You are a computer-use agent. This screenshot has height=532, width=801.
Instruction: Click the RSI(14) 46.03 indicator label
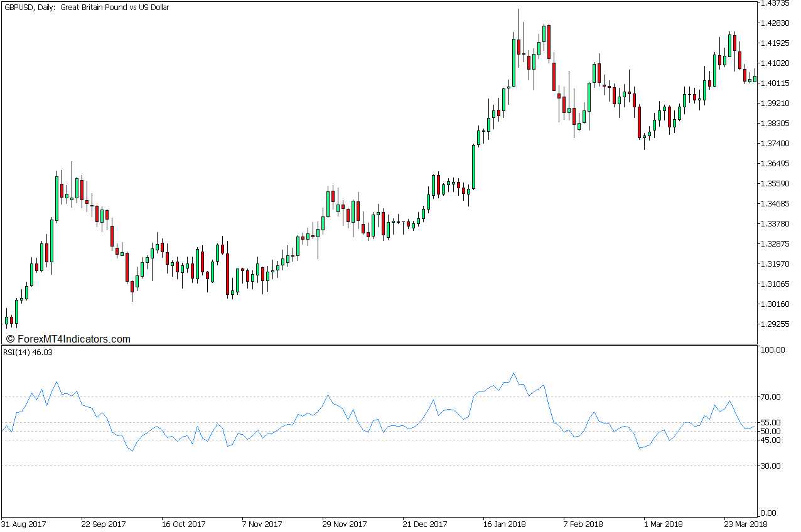[28, 352]
